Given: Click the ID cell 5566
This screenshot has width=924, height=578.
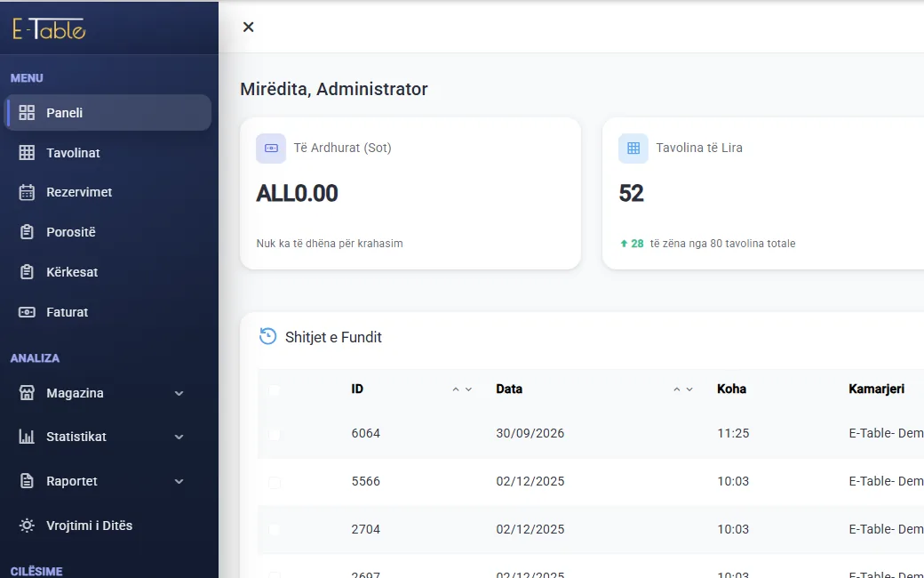Looking at the screenshot, I should click(x=365, y=481).
